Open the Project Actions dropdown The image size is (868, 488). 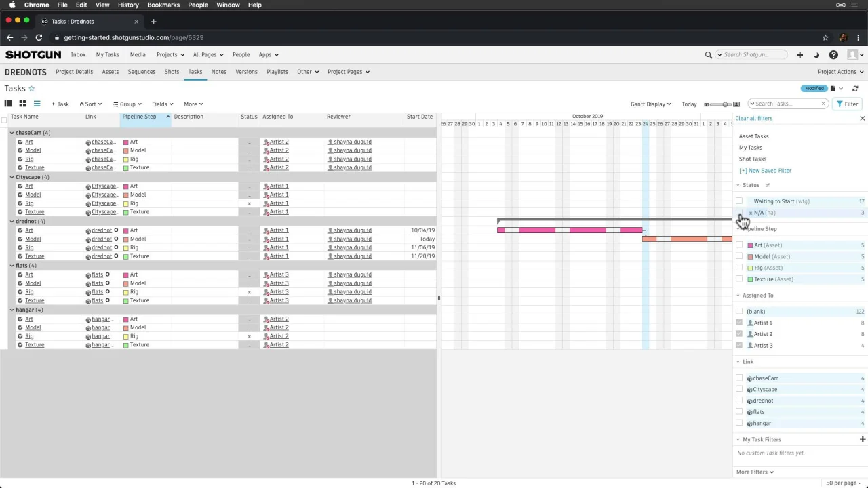coord(840,72)
